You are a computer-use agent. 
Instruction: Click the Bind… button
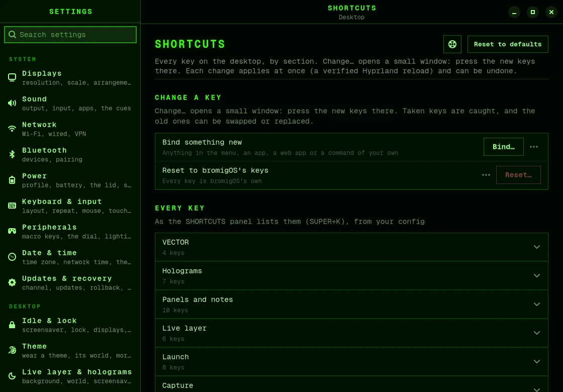click(503, 147)
